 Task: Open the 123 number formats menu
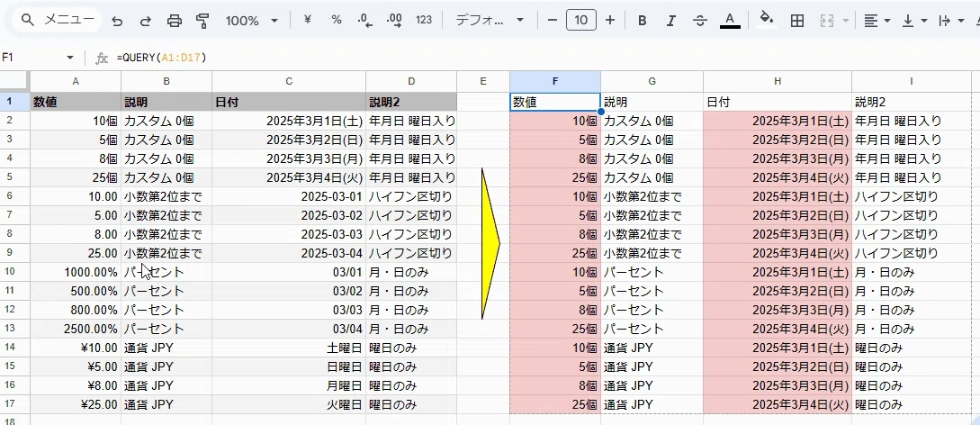(x=424, y=20)
